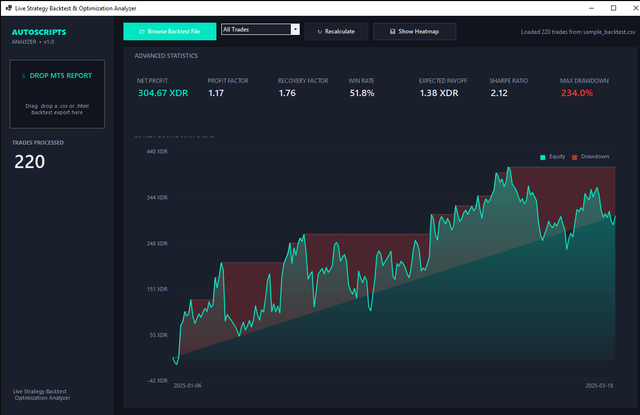The image size is (640, 415).
Task: Click the loaded trades status message
Action: 578,32
